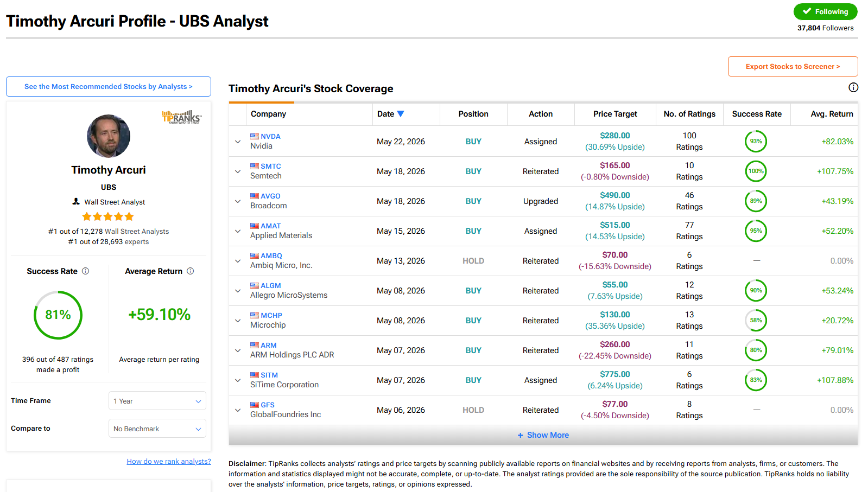This screenshot has height=492, width=868.
Task: Click the 81% overall success rate gauge
Action: pos(58,315)
